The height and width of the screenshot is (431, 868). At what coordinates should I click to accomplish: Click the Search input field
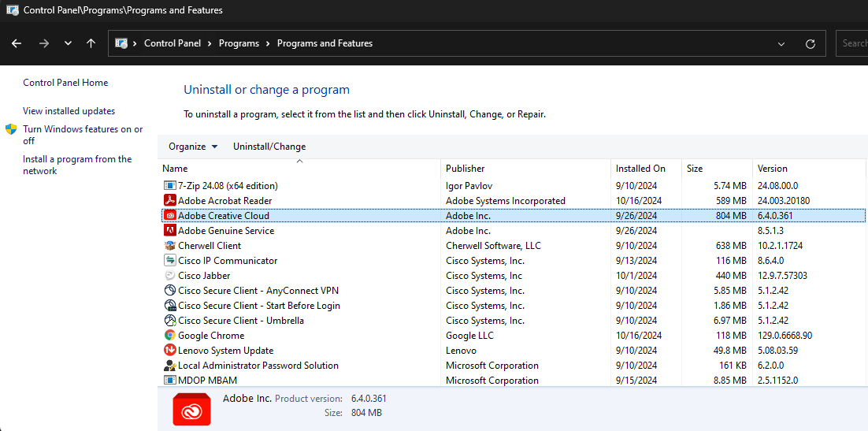pyautogui.click(x=851, y=43)
